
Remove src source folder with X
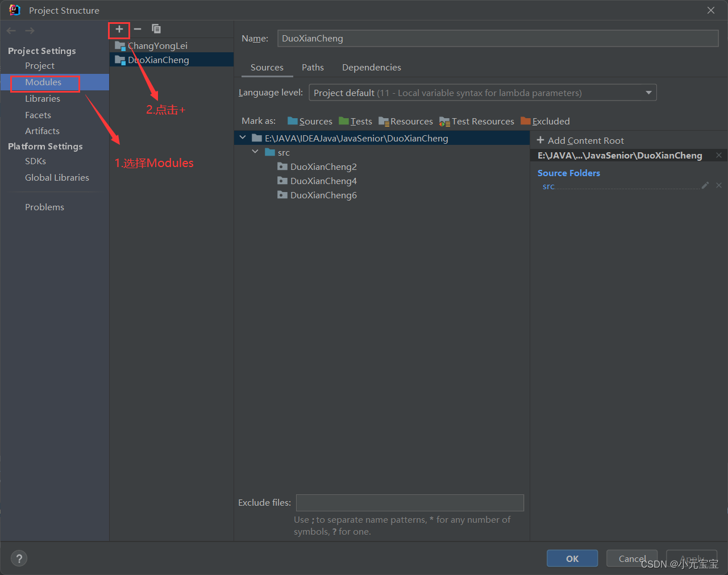coord(719,185)
